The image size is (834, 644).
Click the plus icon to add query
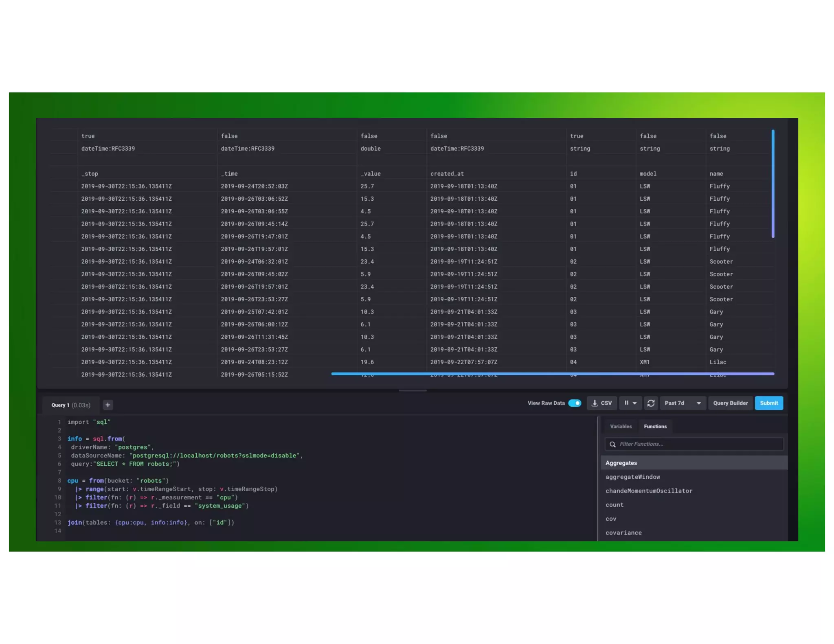point(108,405)
